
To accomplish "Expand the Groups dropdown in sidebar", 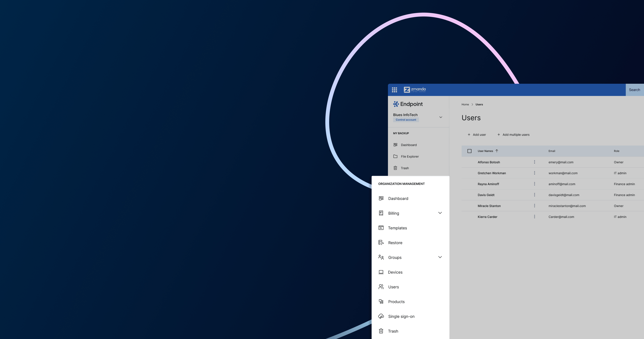I will click(439, 257).
